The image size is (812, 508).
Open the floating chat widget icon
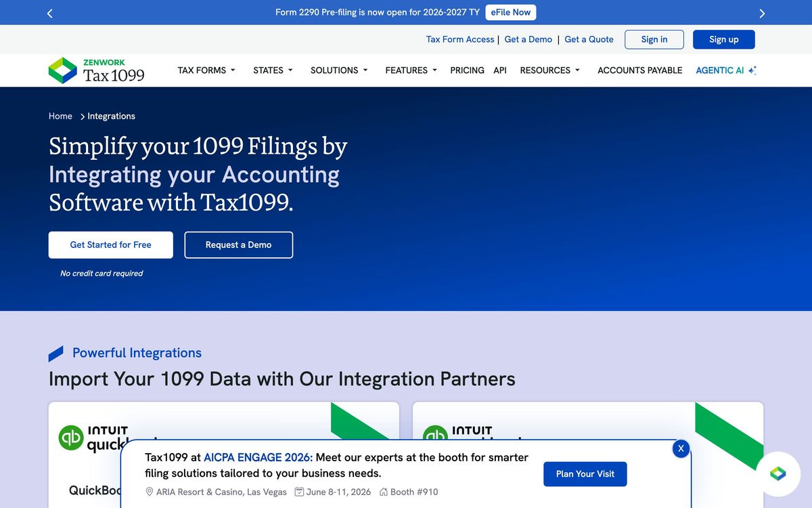(x=777, y=473)
